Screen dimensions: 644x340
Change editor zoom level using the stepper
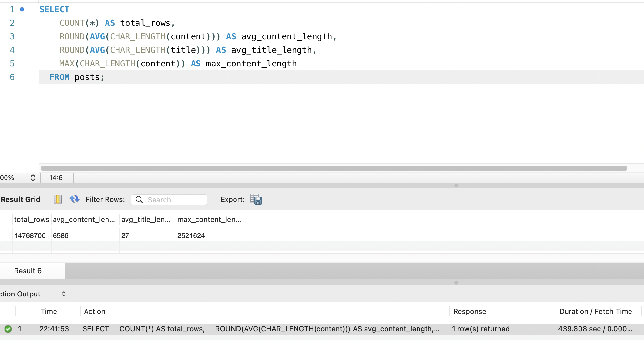pyautogui.click(x=33, y=178)
